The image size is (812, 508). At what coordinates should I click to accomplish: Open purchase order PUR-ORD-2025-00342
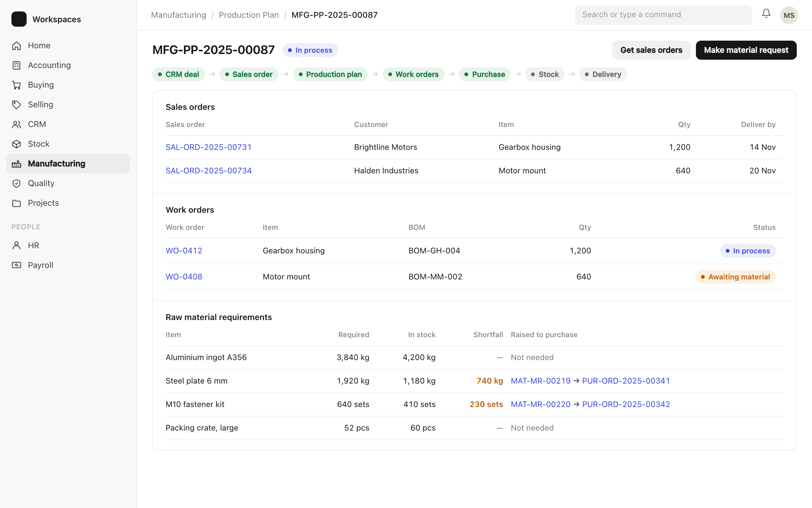(626, 404)
